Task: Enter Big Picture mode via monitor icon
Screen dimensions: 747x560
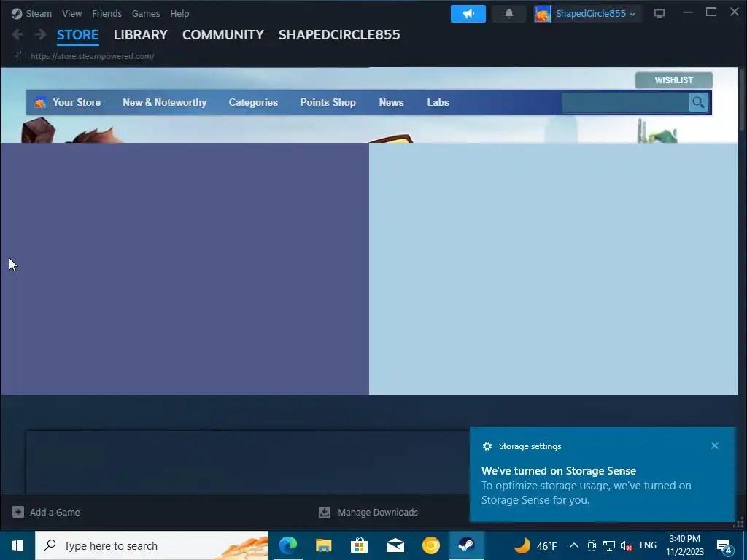Action: click(659, 14)
